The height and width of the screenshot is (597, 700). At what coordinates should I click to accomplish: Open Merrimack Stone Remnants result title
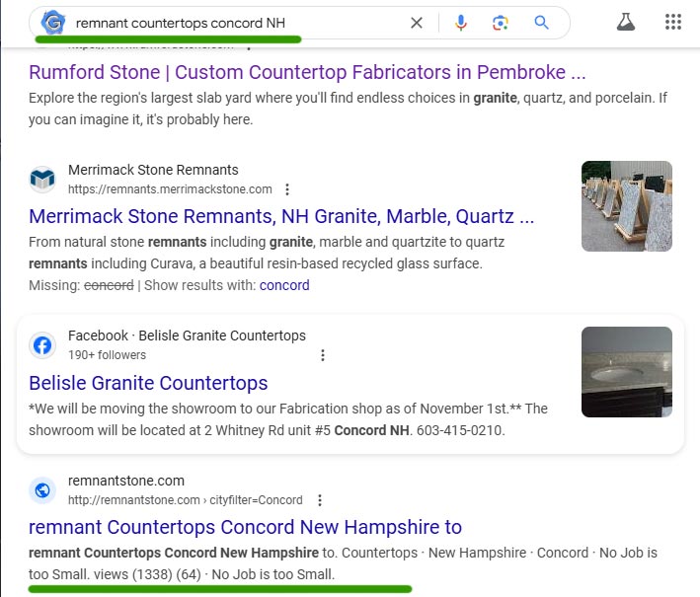pos(281,216)
